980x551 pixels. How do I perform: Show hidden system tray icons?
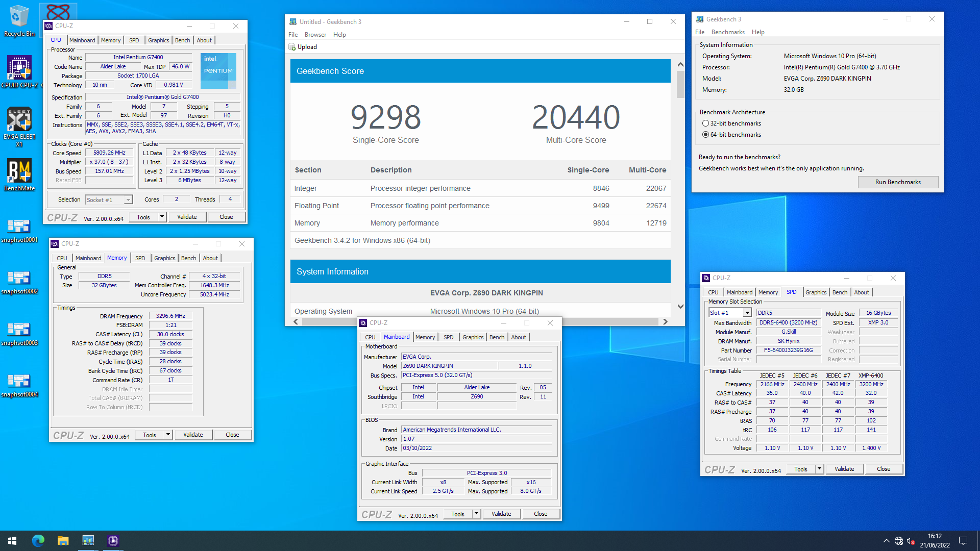click(887, 541)
